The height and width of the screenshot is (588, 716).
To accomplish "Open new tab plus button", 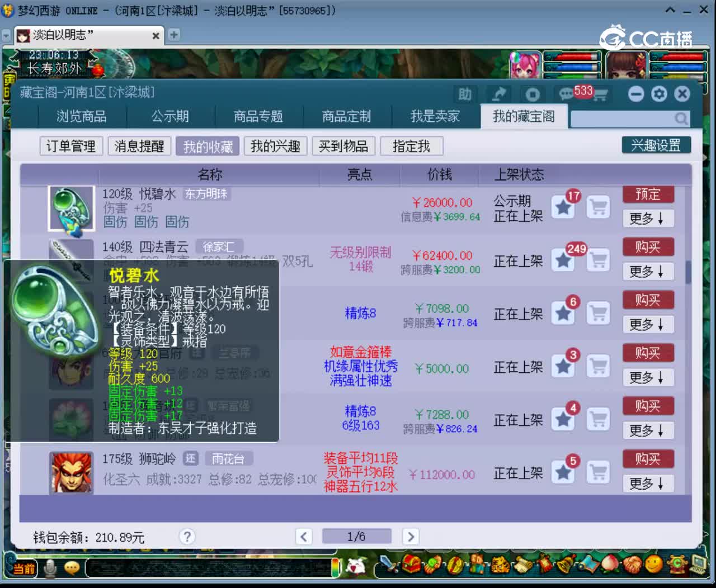I will tap(174, 35).
